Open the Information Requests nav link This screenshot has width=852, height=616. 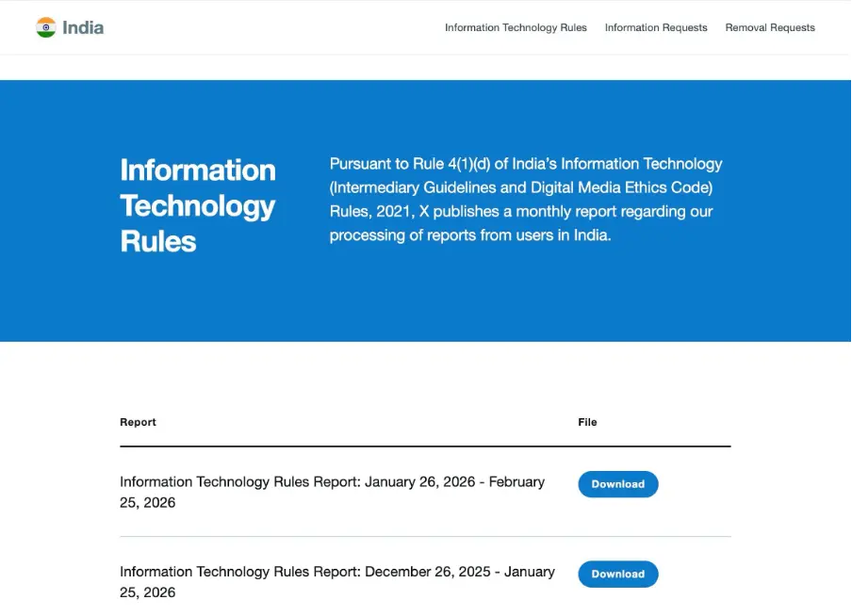[656, 27]
